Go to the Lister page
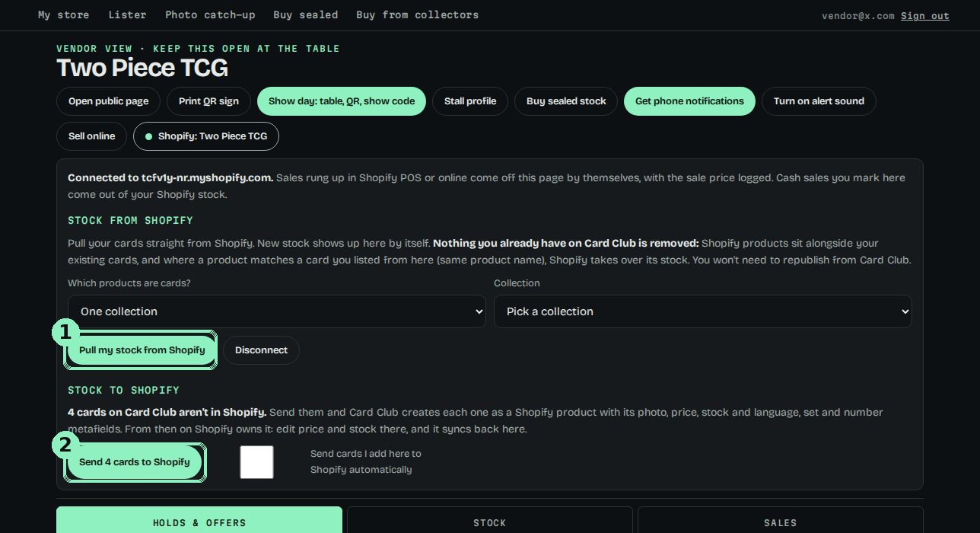The image size is (980, 533). pyautogui.click(x=127, y=14)
